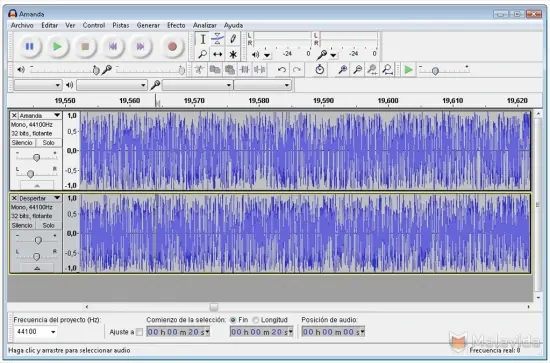Viewport: 550px width, 363px height.
Task: Click the Play-at-speed green arrow
Action: click(408, 69)
